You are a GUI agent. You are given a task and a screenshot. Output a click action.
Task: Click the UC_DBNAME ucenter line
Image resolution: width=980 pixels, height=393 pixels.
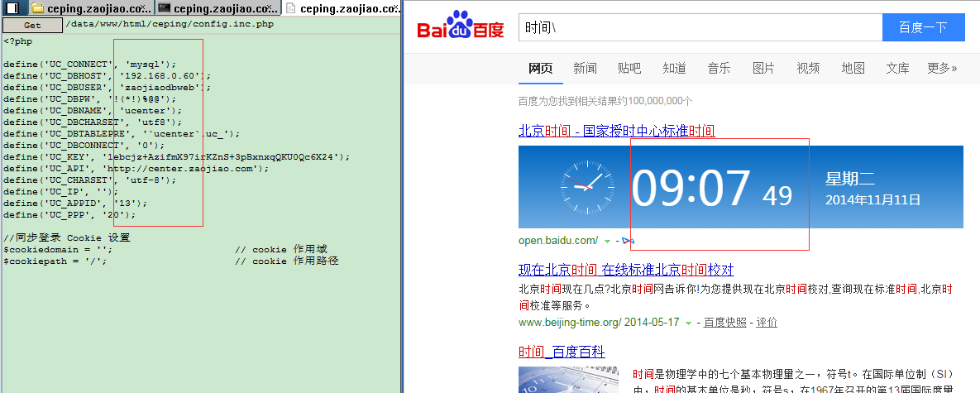[93, 111]
